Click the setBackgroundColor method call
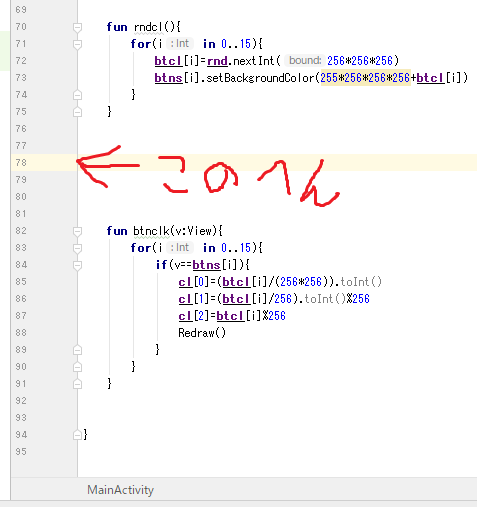 coord(260,78)
